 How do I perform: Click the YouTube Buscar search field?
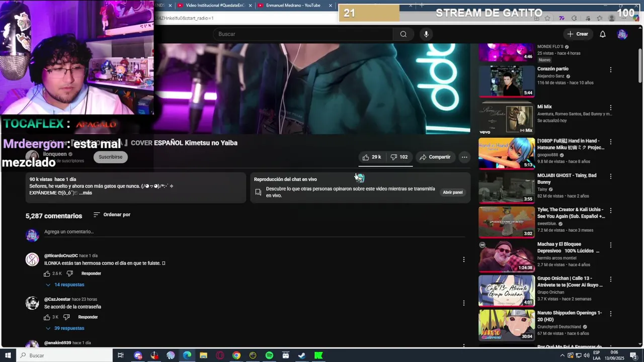click(303, 34)
